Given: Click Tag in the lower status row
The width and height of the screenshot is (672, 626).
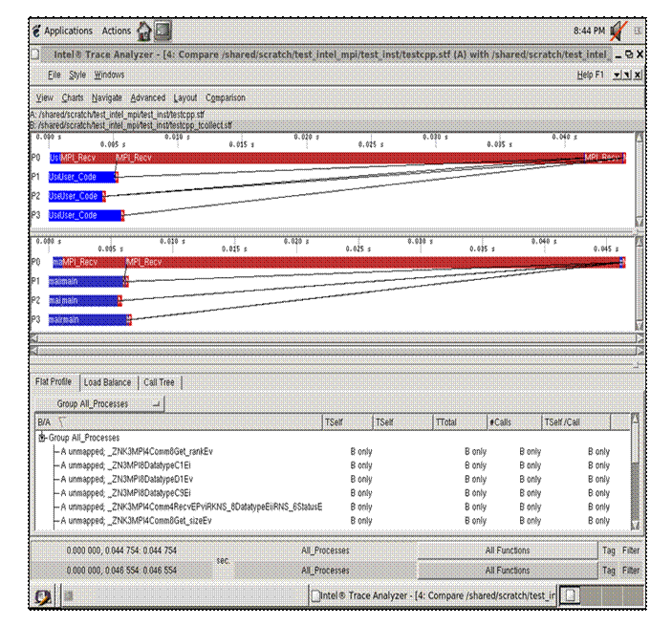Looking at the screenshot, I should (609, 571).
